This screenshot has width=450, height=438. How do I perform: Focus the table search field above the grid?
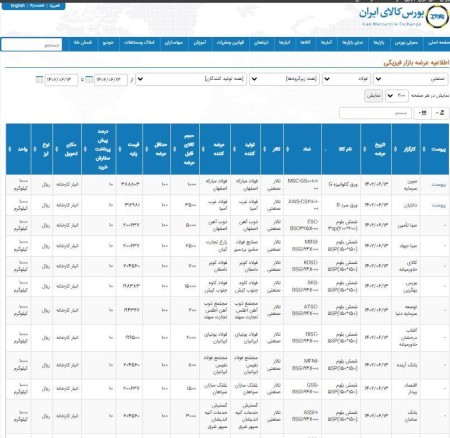[x=375, y=113]
